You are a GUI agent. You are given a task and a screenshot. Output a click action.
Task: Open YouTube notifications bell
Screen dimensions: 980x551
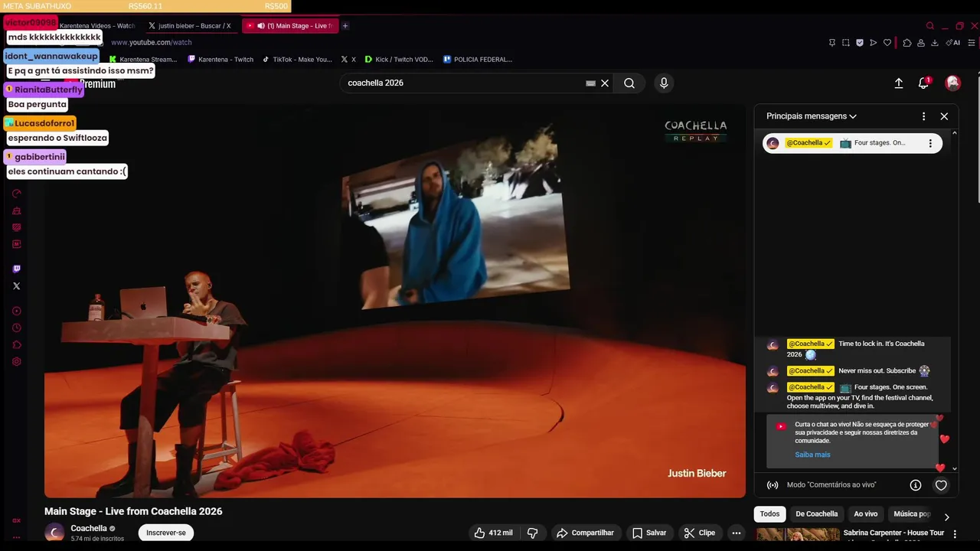coord(923,83)
